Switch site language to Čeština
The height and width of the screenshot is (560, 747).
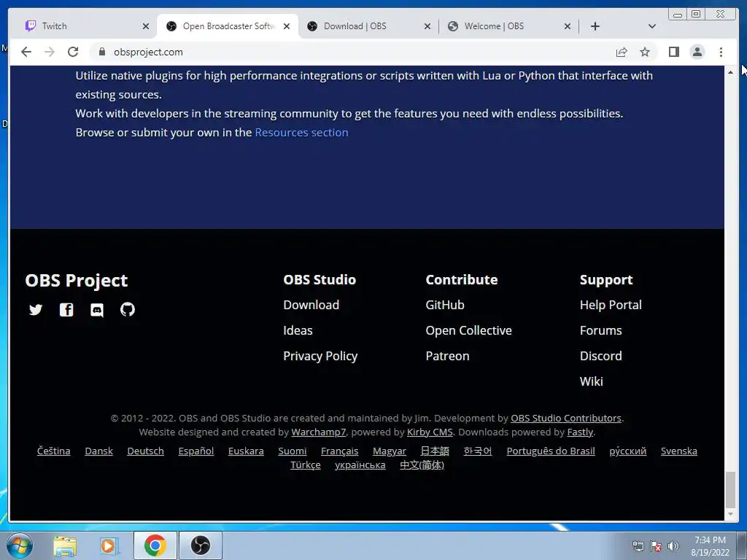[53, 451]
